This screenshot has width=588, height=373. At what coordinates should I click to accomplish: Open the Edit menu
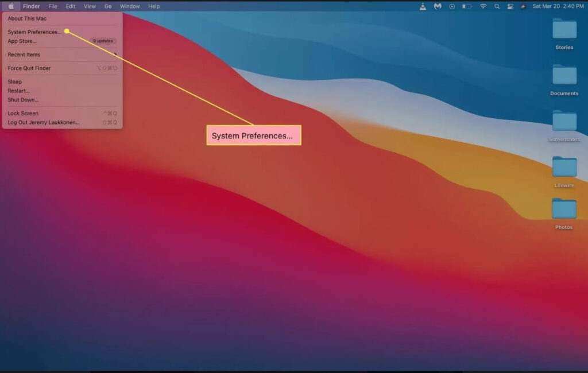(x=70, y=6)
